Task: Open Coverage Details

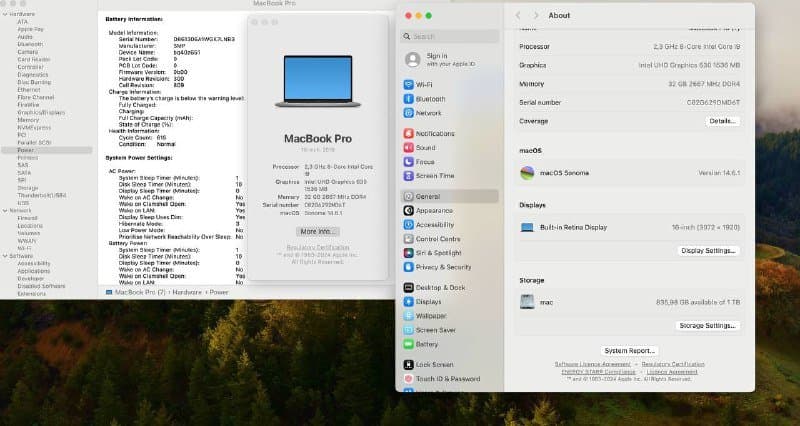Action: (x=722, y=121)
